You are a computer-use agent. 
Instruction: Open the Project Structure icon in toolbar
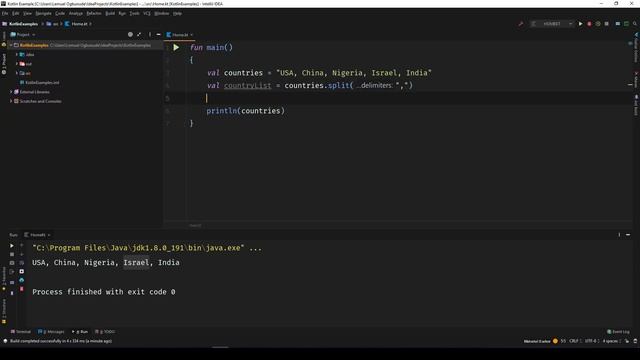[x=618, y=24]
